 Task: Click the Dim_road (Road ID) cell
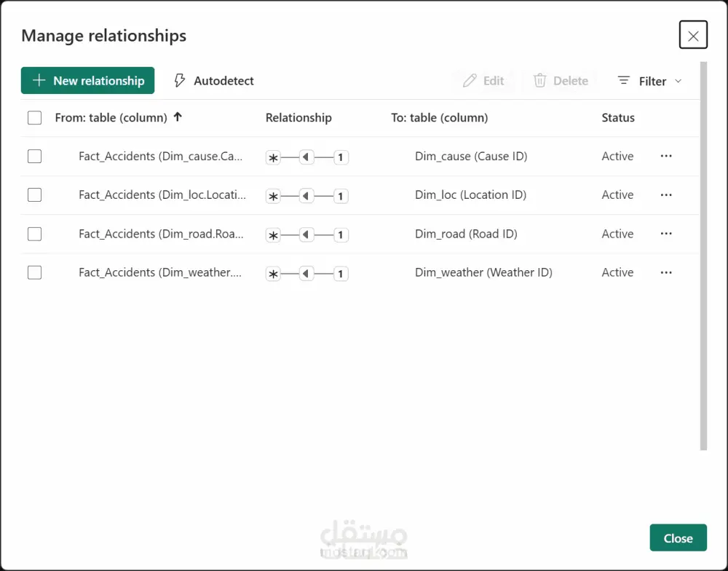pyautogui.click(x=466, y=234)
